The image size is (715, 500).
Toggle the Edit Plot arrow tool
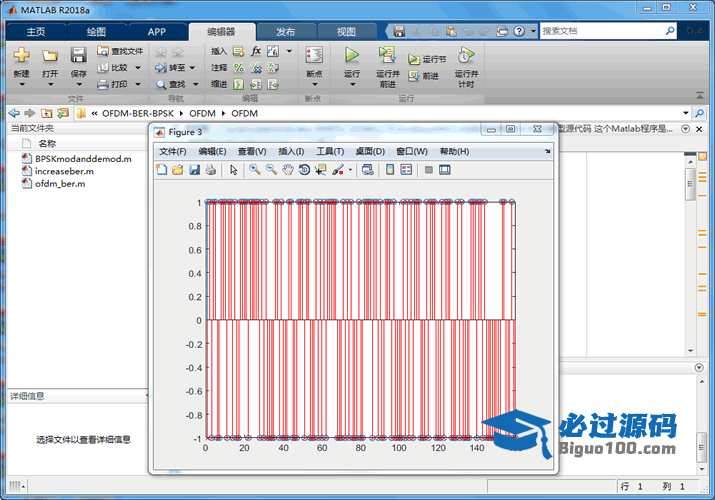tap(233, 170)
